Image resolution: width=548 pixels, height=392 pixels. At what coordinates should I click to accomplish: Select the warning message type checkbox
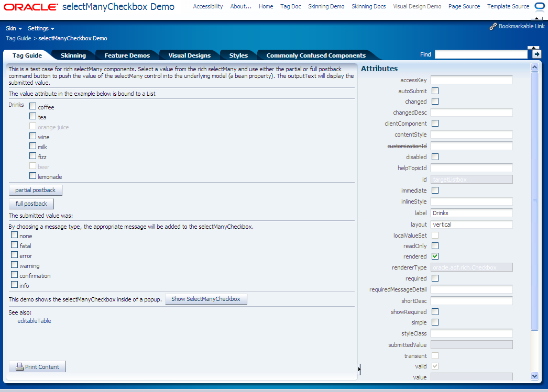pos(14,265)
